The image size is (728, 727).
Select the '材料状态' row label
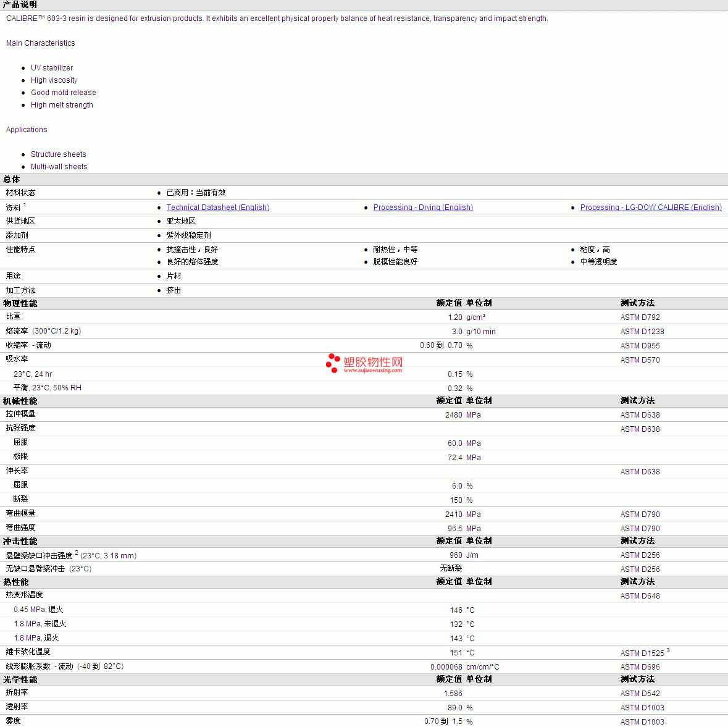tap(20, 193)
